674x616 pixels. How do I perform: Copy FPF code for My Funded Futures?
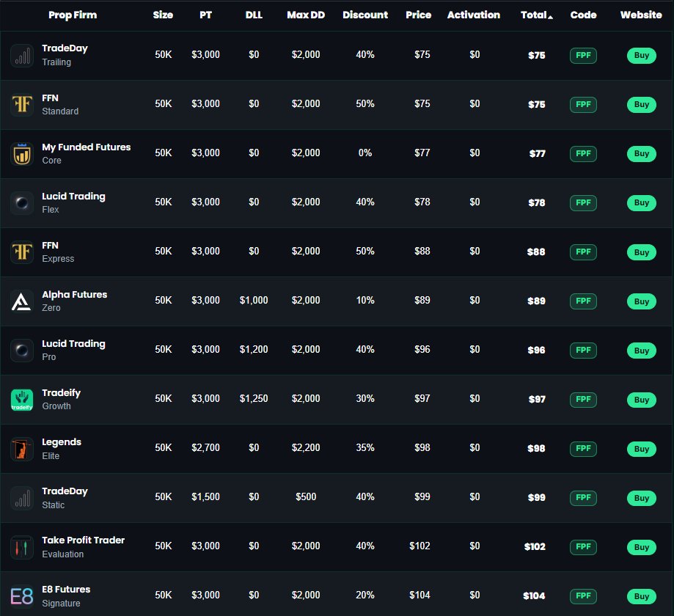[x=583, y=153]
